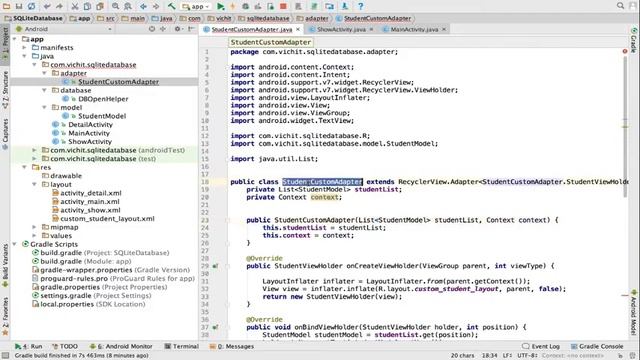Open the Android project view dropdown
This screenshot has width=640, height=360.
63,29
